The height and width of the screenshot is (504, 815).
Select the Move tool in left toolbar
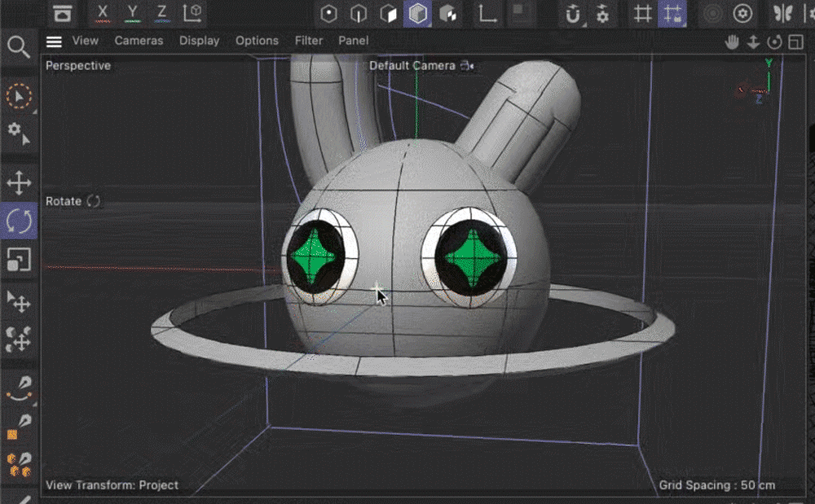point(19,182)
